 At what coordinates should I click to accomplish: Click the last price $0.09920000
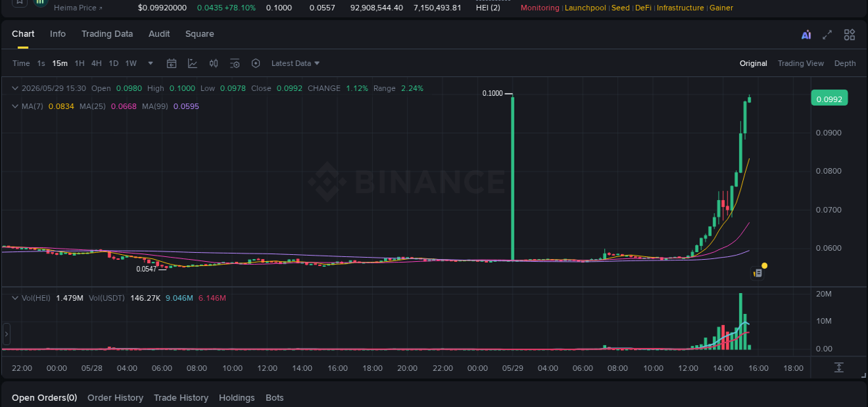[x=162, y=8]
